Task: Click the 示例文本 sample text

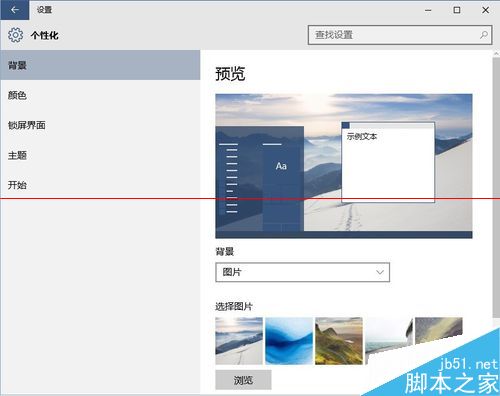Action: (362, 136)
